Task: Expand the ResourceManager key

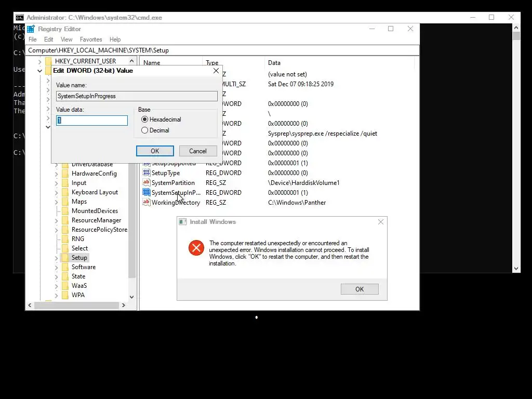Action: 56,220
